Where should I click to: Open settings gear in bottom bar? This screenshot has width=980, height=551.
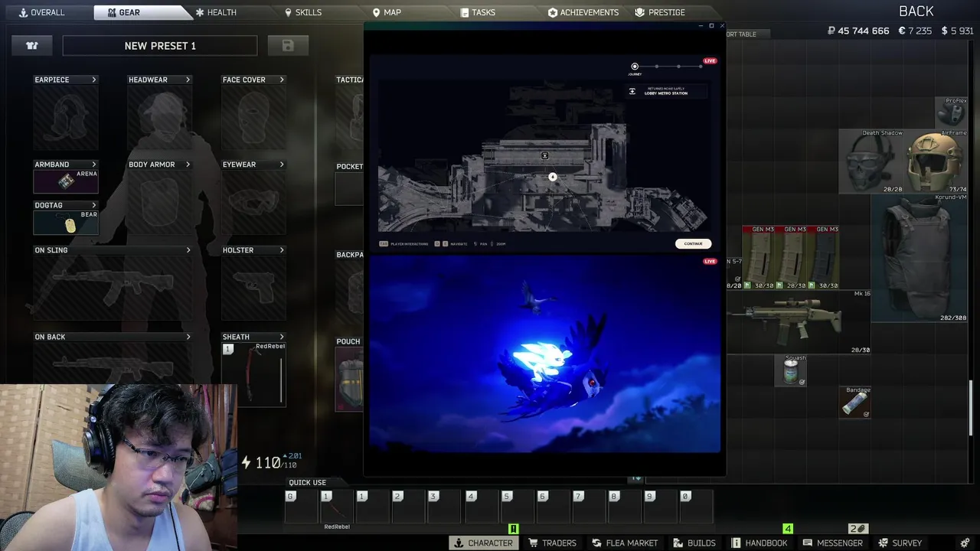[x=965, y=543]
